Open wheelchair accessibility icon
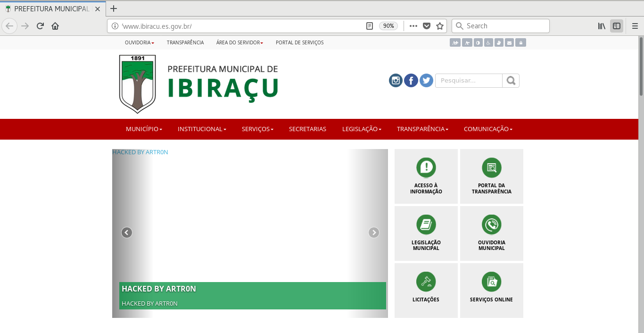The height and width of the screenshot is (333, 644). pos(488,42)
